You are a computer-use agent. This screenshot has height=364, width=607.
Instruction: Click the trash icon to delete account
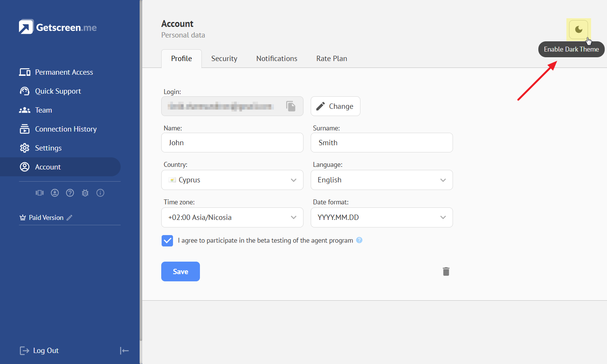pyautogui.click(x=446, y=271)
